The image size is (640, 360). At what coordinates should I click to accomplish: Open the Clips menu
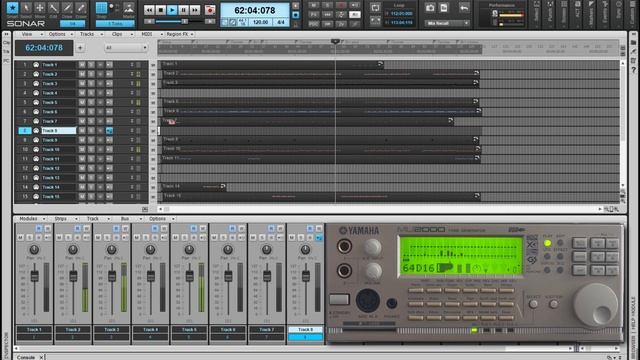coord(117,34)
